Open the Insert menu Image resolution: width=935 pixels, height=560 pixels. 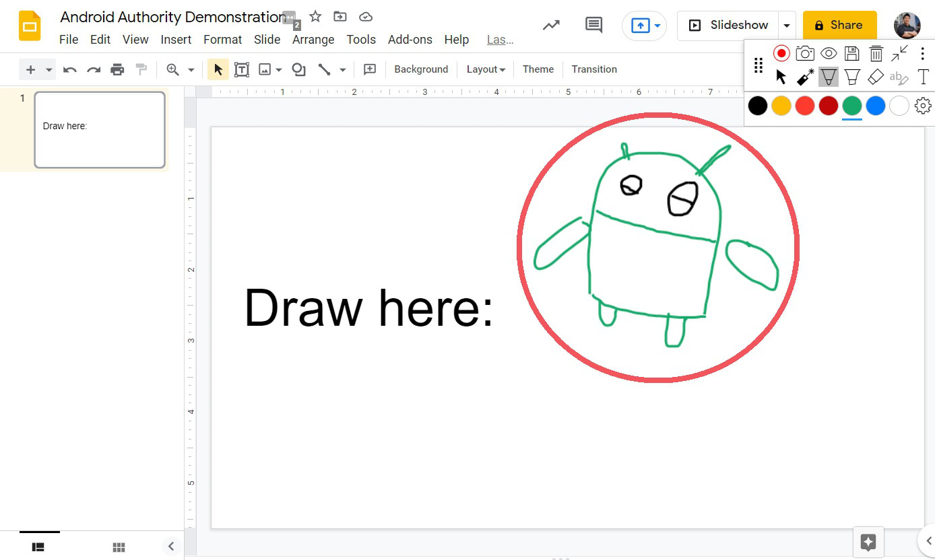(x=176, y=40)
